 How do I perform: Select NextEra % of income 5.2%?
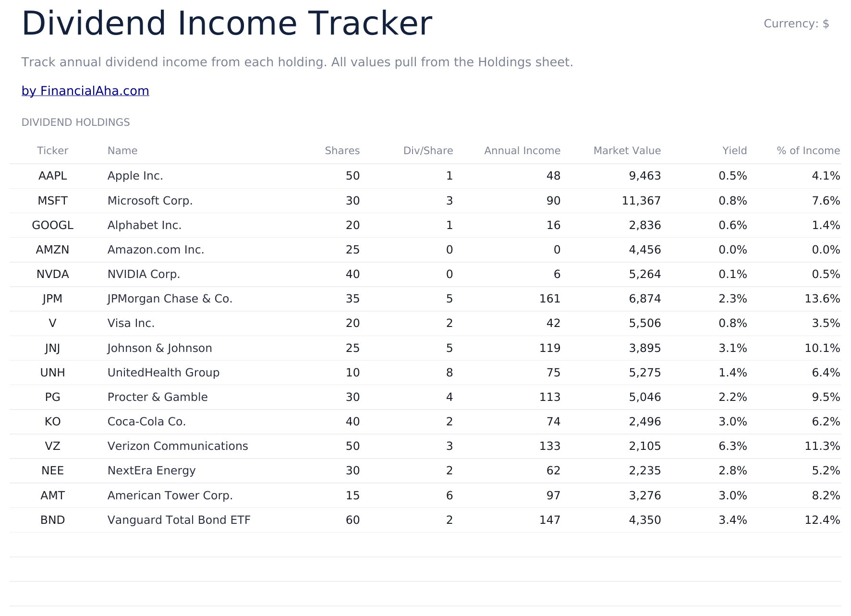[x=826, y=471]
